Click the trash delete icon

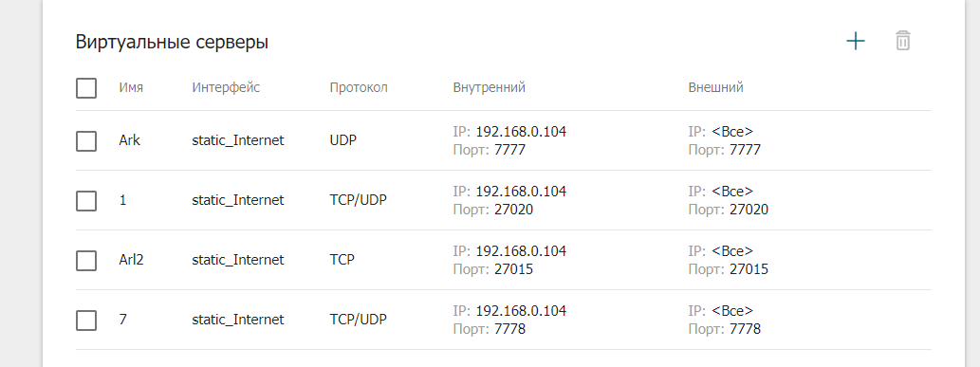[x=903, y=42]
